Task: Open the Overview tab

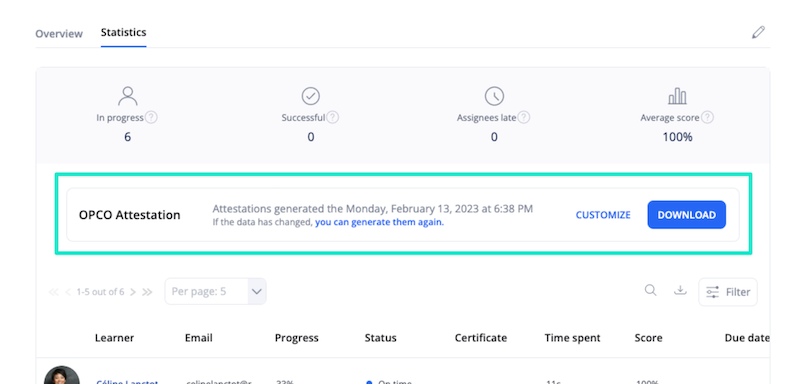Action: pos(59,34)
